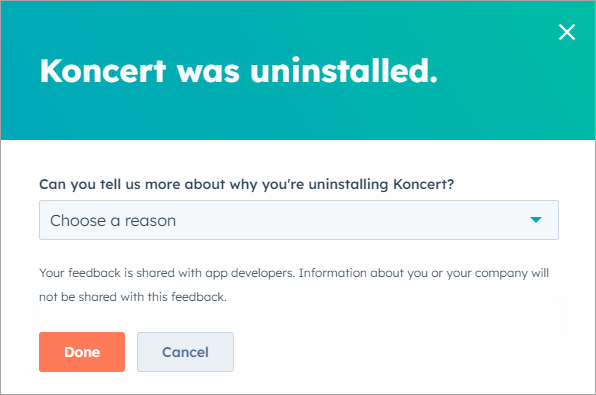Image resolution: width=596 pixels, height=395 pixels.
Task: Click the downward triangle in the reason field
Action: (536, 220)
